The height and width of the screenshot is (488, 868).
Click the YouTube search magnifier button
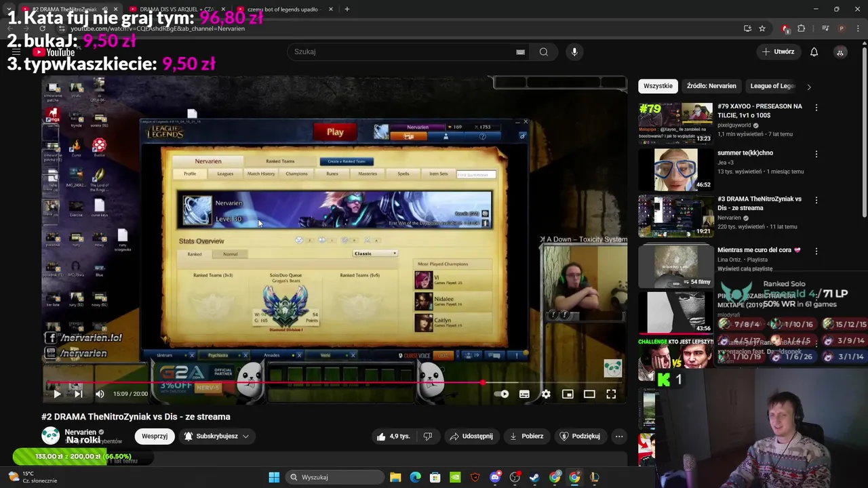[543, 52]
